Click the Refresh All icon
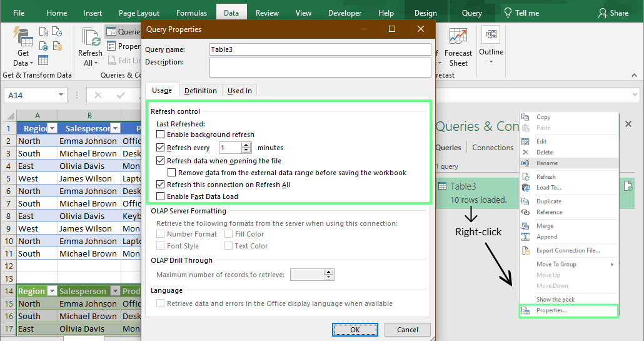The height and width of the screenshot is (341, 644). [x=91, y=39]
